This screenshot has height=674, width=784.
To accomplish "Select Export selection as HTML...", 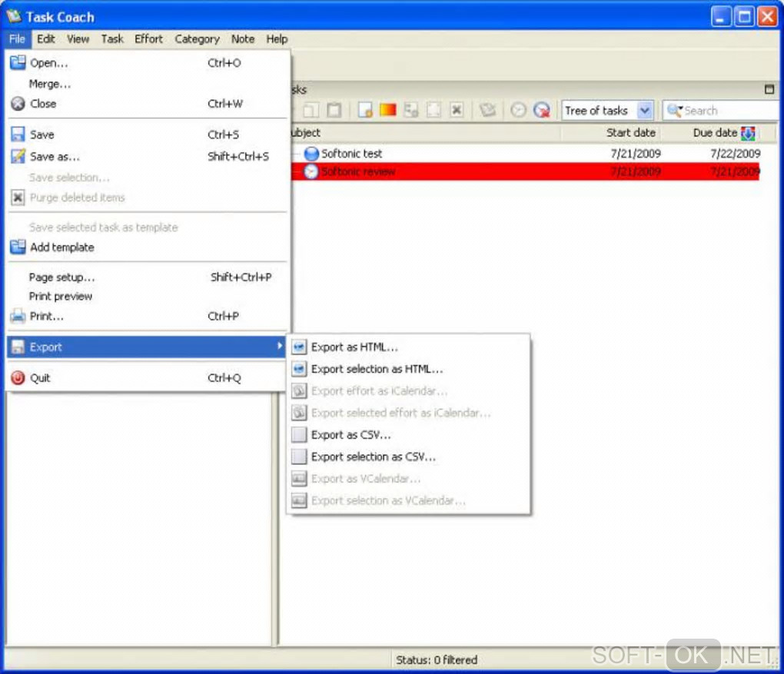I will (x=408, y=369).
